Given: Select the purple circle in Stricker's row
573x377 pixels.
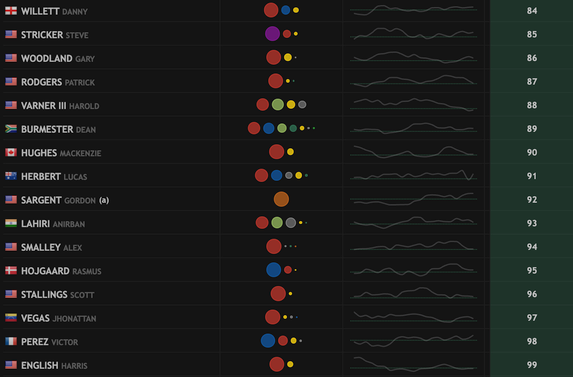Looking at the screenshot, I should point(272,34).
